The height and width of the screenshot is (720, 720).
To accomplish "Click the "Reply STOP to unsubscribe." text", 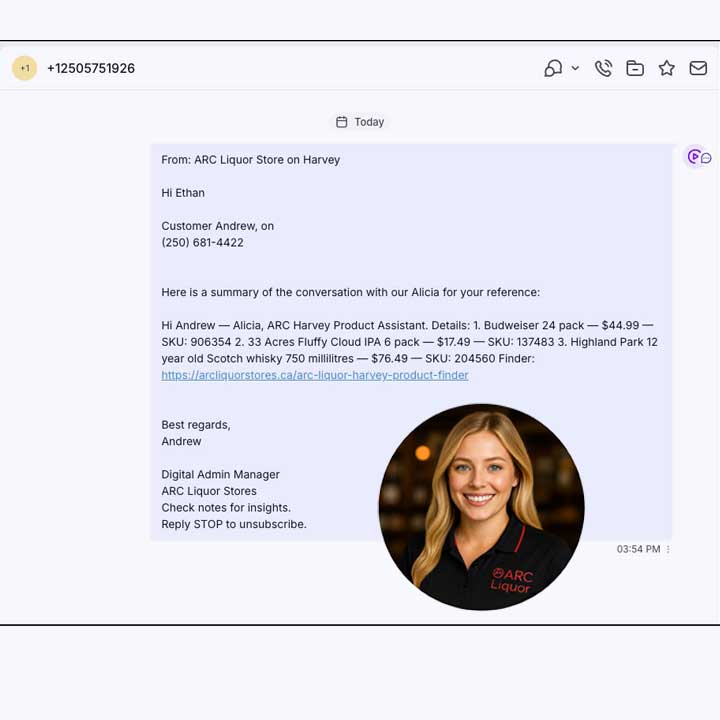I will pyautogui.click(x=234, y=524).
